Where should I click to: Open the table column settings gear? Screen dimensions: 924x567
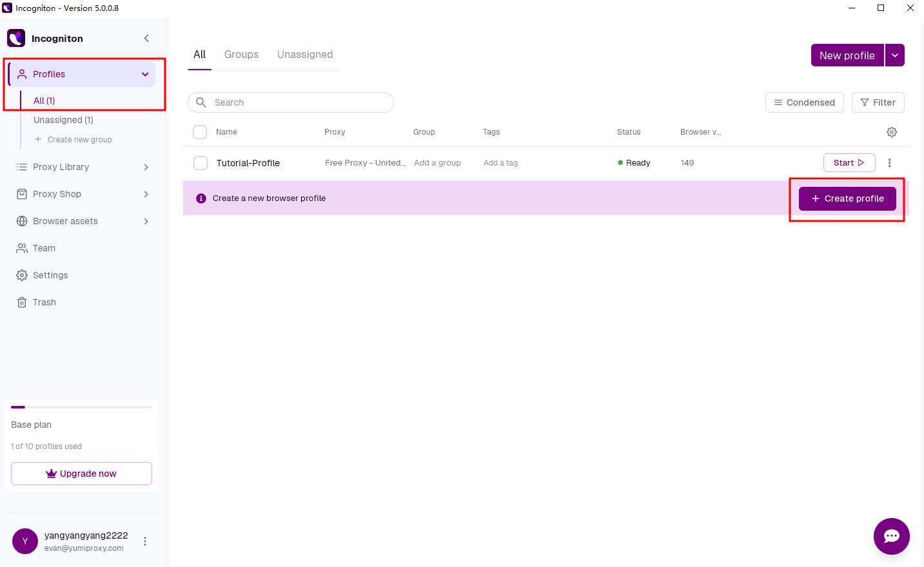(892, 132)
